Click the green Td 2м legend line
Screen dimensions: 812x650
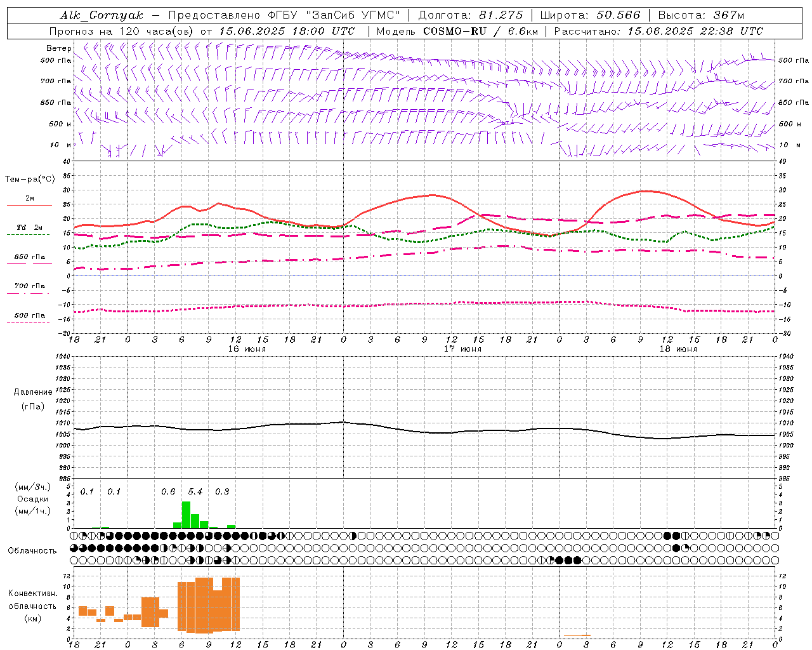point(28,234)
